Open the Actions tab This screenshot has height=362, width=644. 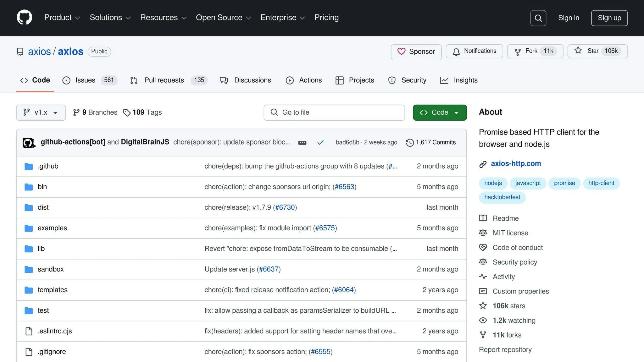pyautogui.click(x=304, y=80)
